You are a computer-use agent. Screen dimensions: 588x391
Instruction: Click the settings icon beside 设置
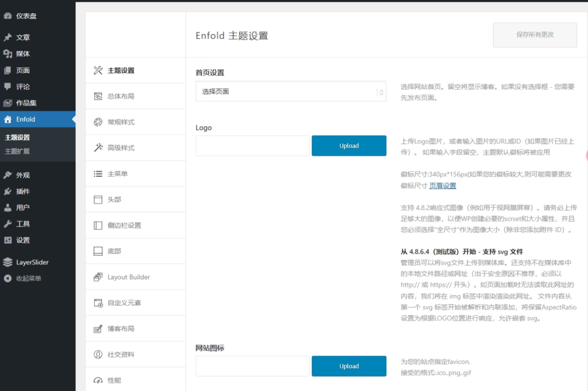click(7, 240)
